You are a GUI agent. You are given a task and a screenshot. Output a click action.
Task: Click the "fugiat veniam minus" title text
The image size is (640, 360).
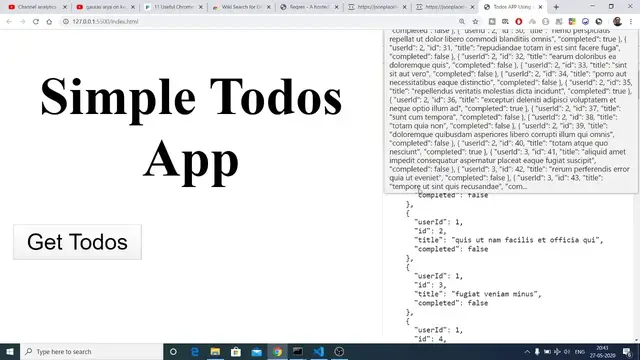tap(496, 294)
